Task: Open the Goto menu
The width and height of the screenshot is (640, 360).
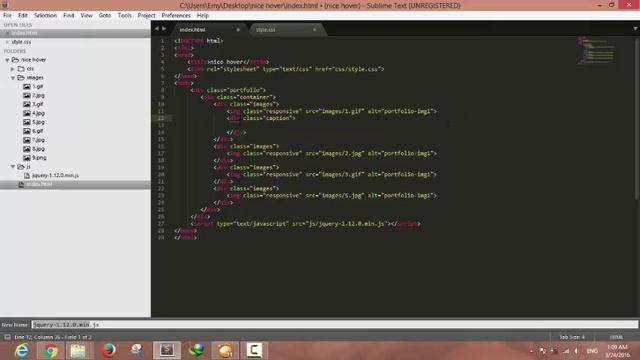Action: coord(105,15)
